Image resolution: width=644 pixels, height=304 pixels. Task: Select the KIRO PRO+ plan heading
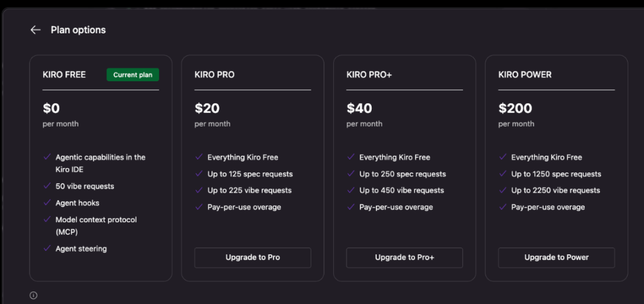(369, 75)
